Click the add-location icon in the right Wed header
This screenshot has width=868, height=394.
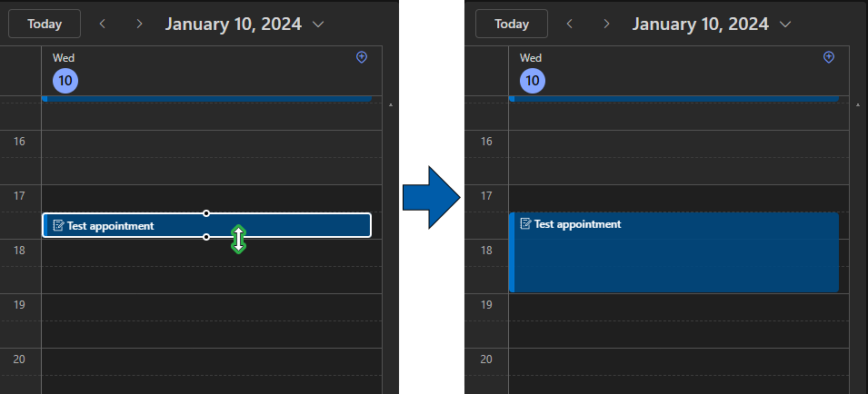point(828,57)
